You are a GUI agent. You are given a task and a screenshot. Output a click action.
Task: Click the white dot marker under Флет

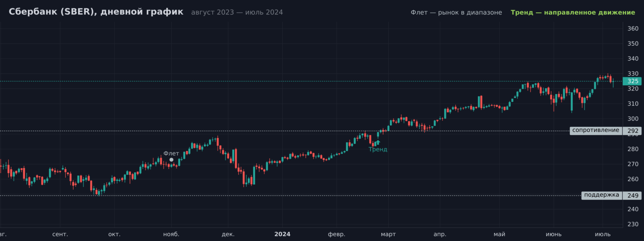click(x=171, y=160)
